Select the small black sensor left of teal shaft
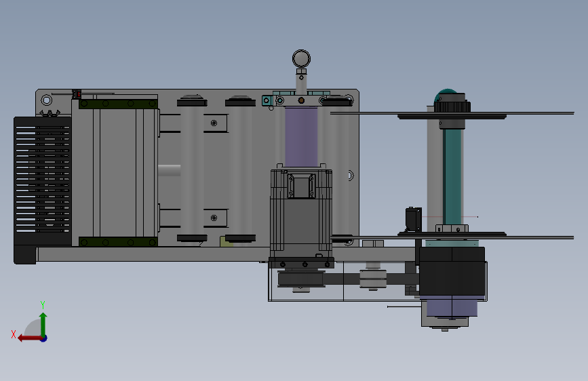 414,220
